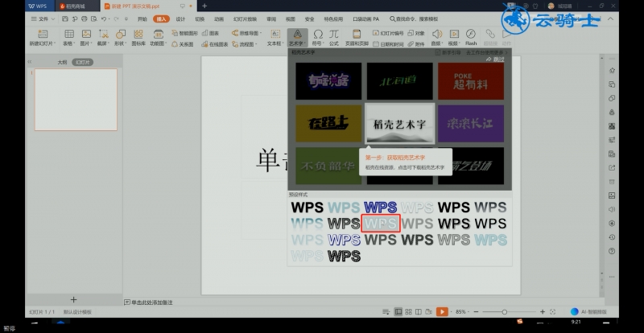Select normal view in status bar
Screen dimensions: 644x333
398,312
